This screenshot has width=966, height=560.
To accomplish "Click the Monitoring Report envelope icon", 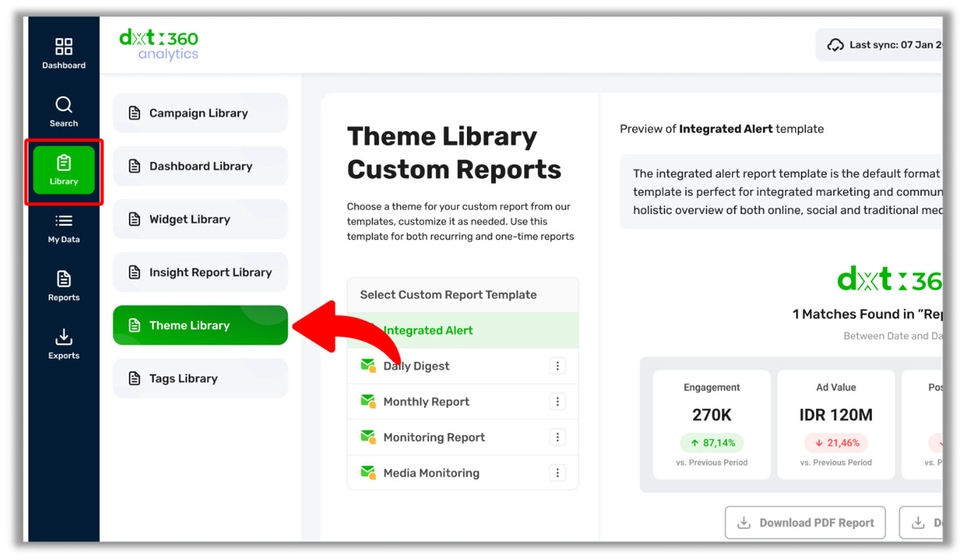I will tap(368, 437).
